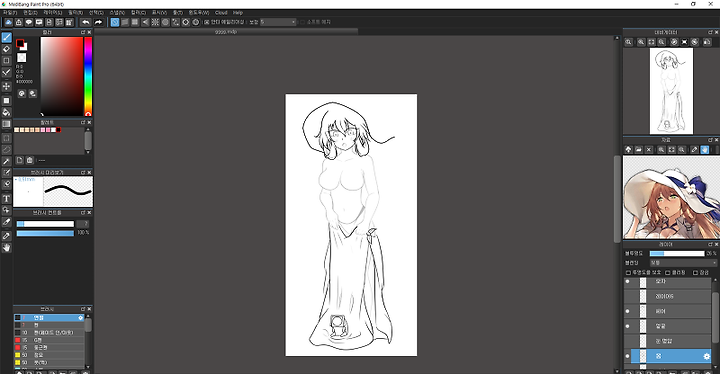Screen dimensions: 720x374
Task: Select the Brush tool in left toolbar
Action: tap(6, 37)
